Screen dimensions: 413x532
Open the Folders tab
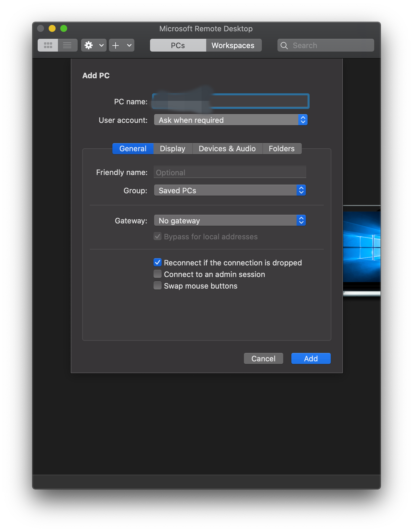(282, 149)
